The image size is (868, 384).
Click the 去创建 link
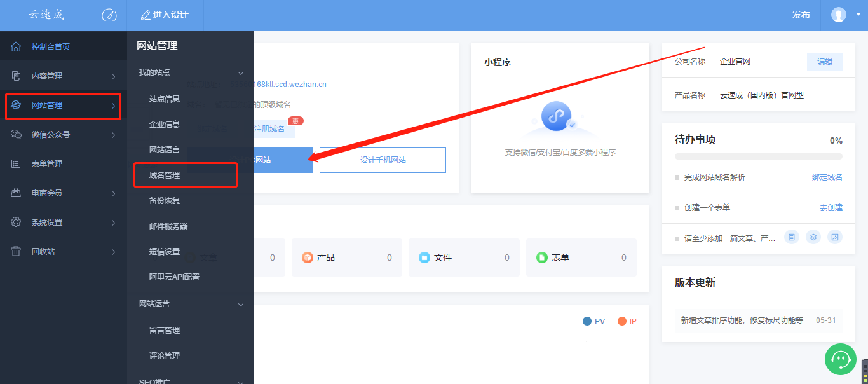pyautogui.click(x=831, y=208)
